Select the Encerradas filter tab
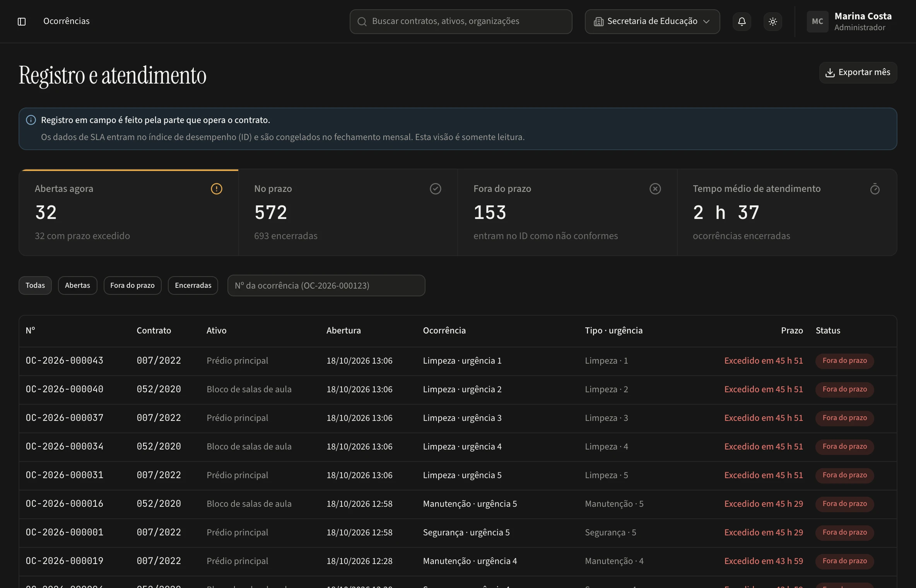 tap(193, 285)
